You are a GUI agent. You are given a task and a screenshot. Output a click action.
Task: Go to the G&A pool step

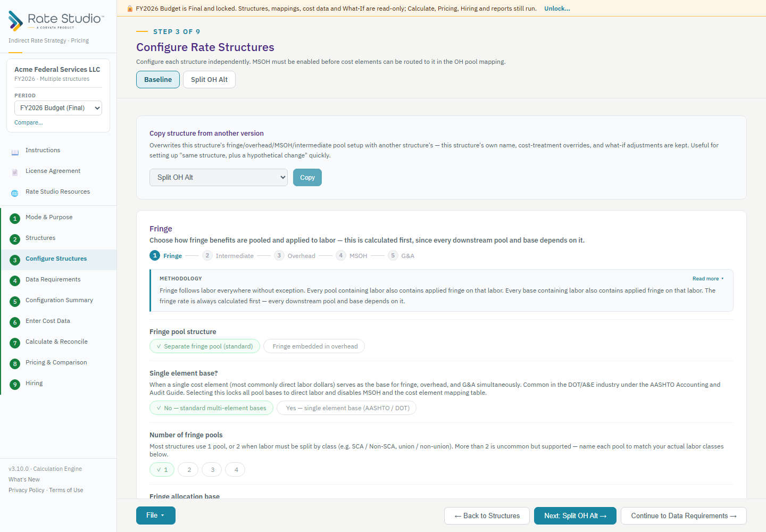coord(401,256)
